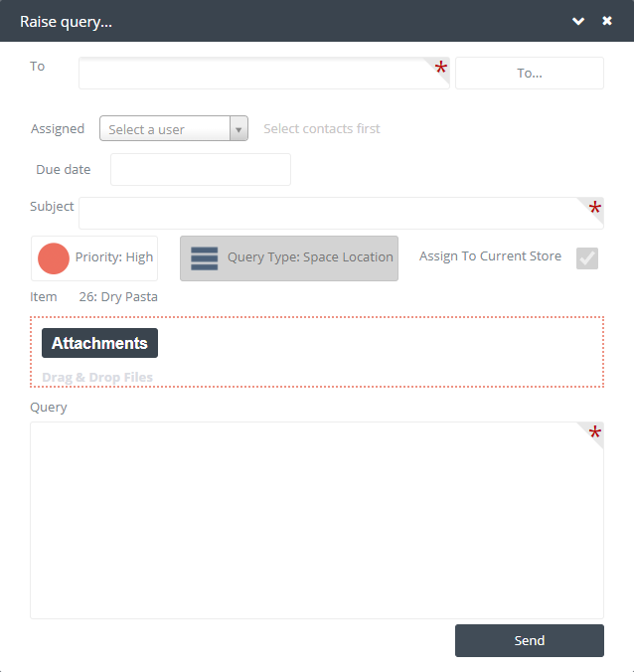Screen dimensions: 634x672
Task: Click the Send button
Action: (x=530, y=641)
